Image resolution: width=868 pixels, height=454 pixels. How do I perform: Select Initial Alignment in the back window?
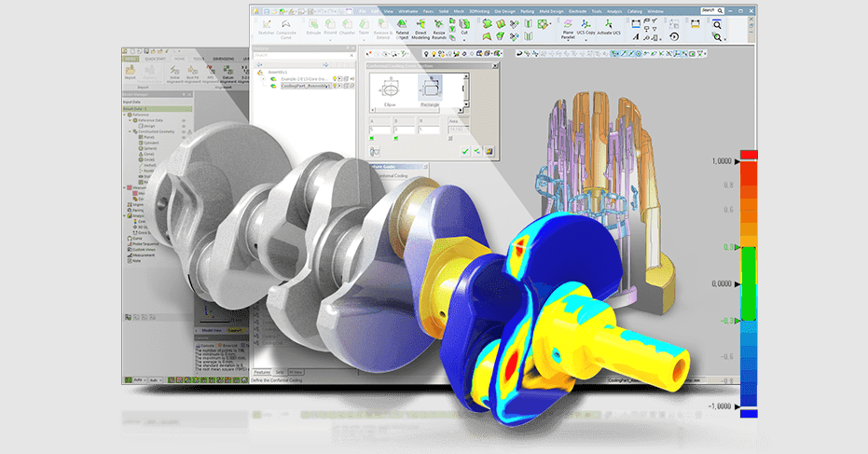point(174,73)
